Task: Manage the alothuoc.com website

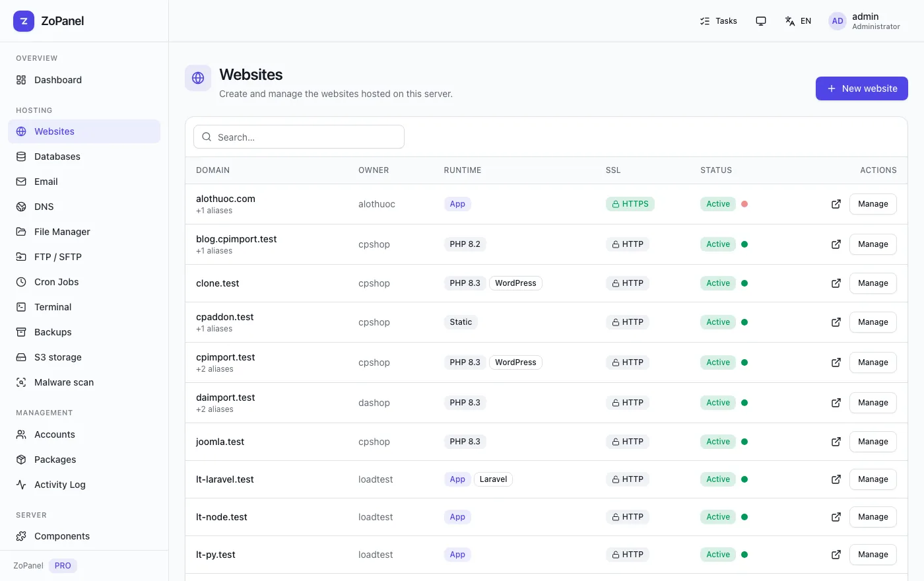Action: [873, 204]
